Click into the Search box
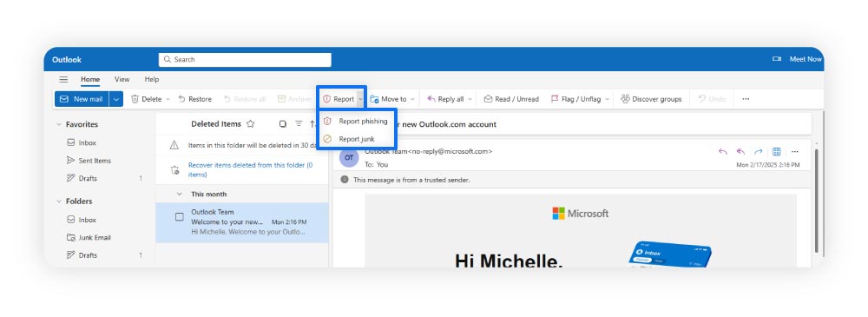Image resolution: width=868 pixels, height=317 pixels. pos(245,60)
